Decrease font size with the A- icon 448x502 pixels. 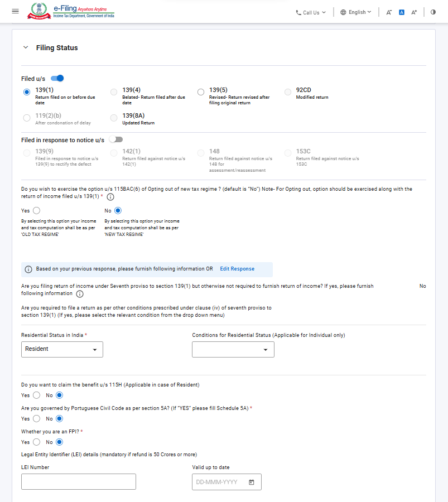[x=389, y=12]
